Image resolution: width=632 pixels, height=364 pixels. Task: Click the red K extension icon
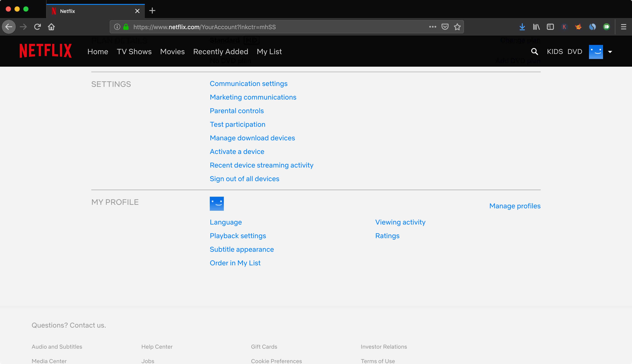pos(564,27)
